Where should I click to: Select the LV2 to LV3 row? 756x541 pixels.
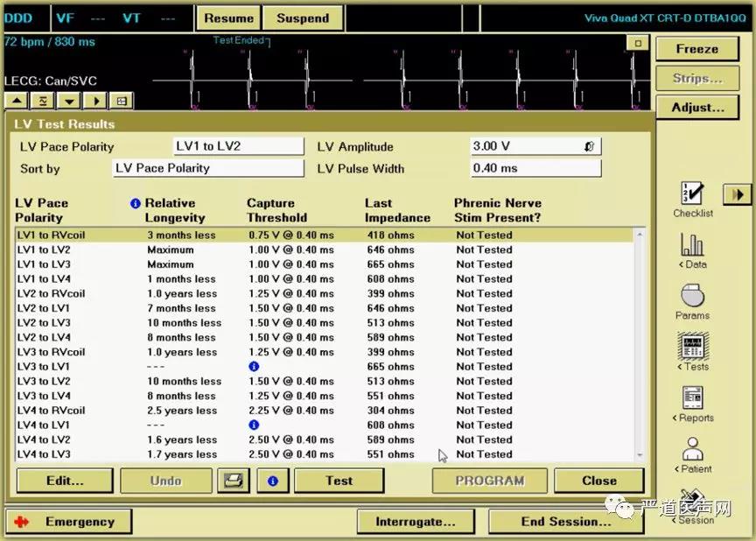(325, 322)
